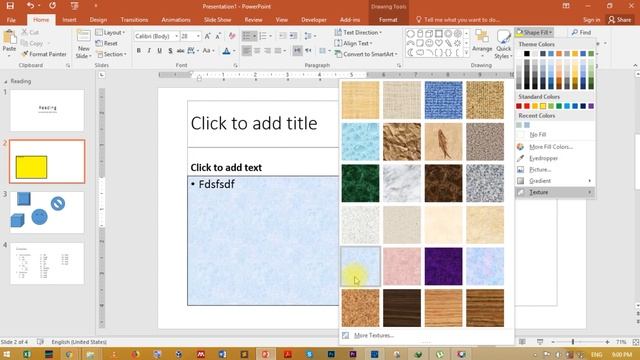Toggle Italic formatting
Viewport: 640px width, 360px height.
coord(149,51)
